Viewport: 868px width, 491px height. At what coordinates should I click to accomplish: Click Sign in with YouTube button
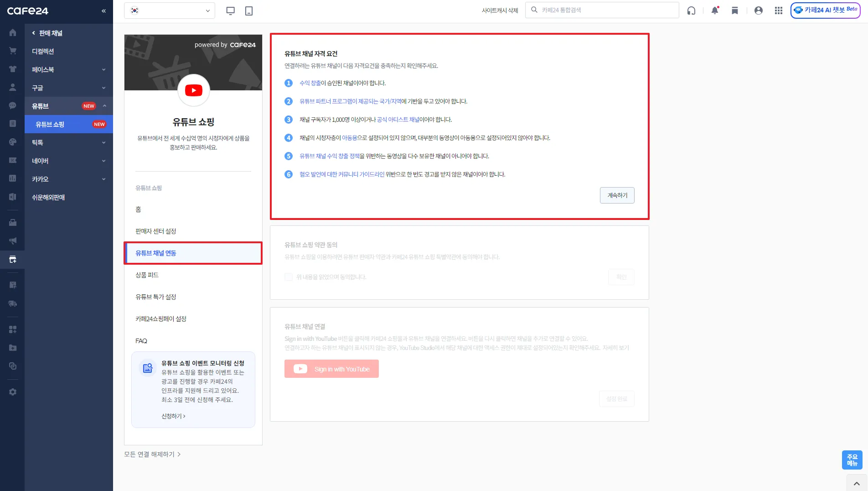pyautogui.click(x=331, y=369)
